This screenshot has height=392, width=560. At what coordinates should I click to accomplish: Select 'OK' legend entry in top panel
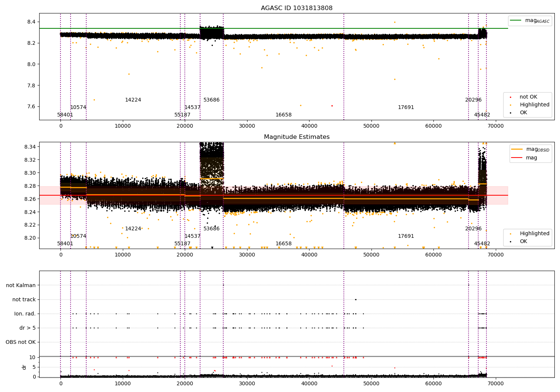(523, 113)
